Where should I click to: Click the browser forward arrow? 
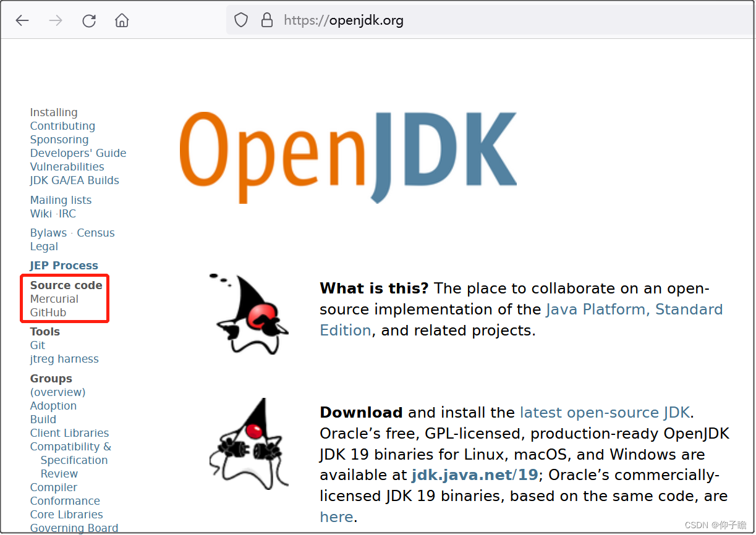click(x=56, y=20)
